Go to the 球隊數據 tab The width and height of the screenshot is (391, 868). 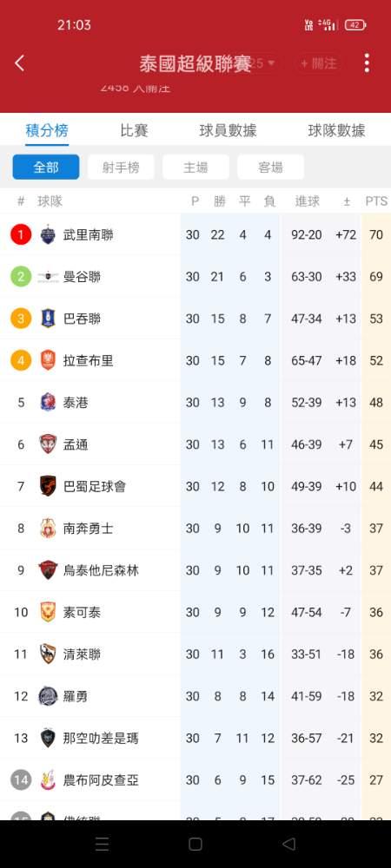click(x=336, y=131)
